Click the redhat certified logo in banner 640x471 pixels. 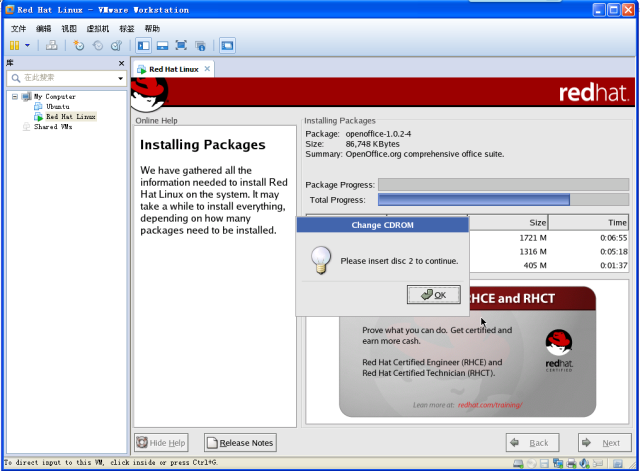[x=559, y=351]
